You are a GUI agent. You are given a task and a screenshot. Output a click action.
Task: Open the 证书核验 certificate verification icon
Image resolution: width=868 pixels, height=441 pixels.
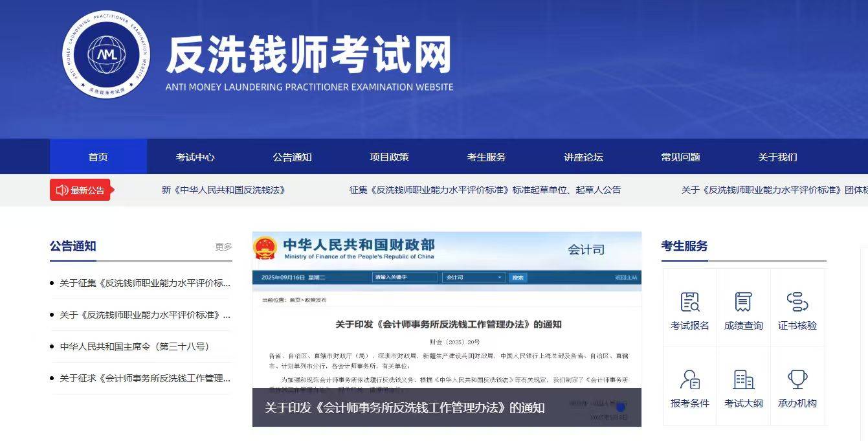pos(797,302)
